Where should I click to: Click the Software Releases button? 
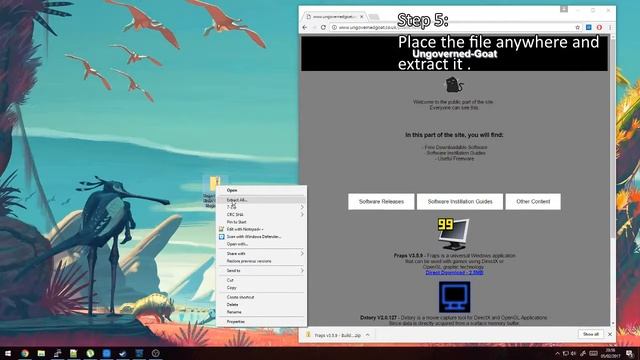point(381,202)
